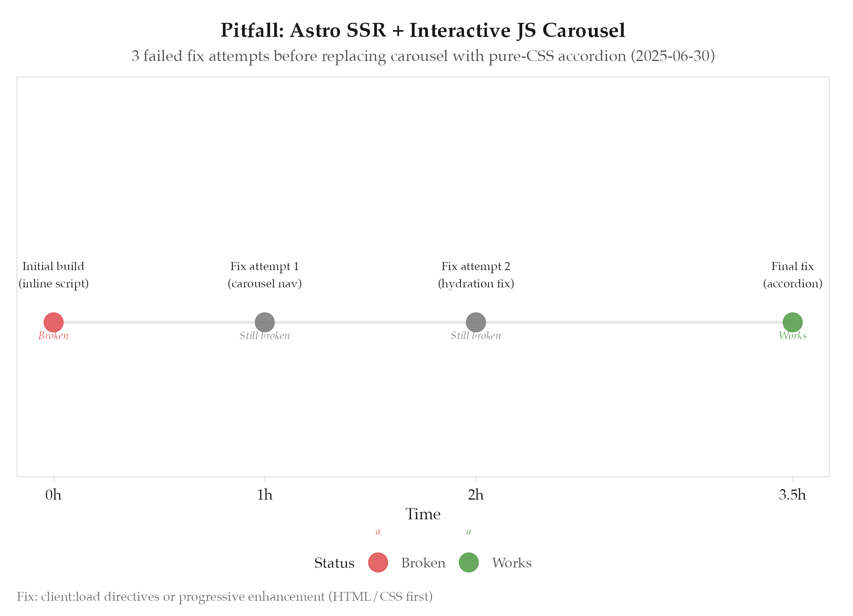
Task: Click the red Initial build timeline dot
Action: [x=53, y=322]
